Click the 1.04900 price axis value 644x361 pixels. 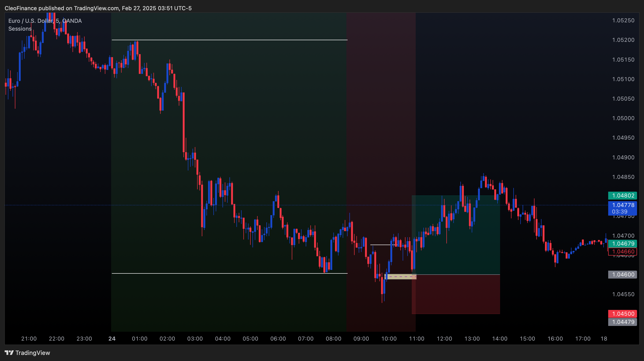(623, 158)
